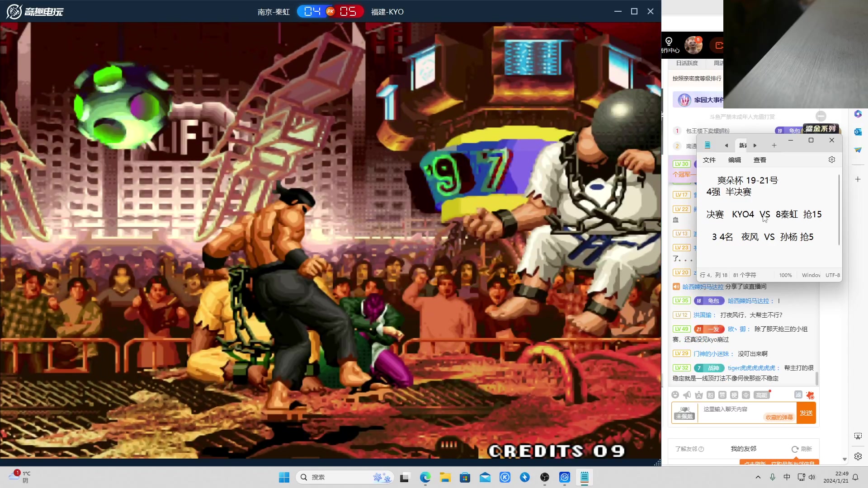
Task: Click the 令 icon in chat toolbar
Action: [746, 395]
